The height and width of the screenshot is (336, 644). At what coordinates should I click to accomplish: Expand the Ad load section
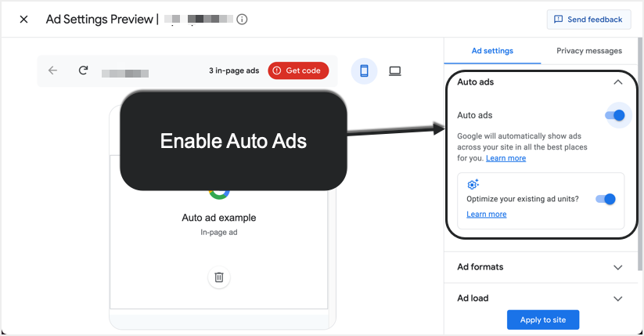click(x=618, y=298)
